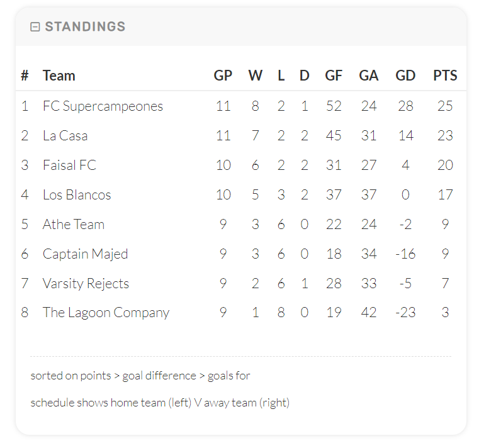Collapse the Standings panel minus icon
This screenshot has width=479, height=448.
tap(35, 27)
